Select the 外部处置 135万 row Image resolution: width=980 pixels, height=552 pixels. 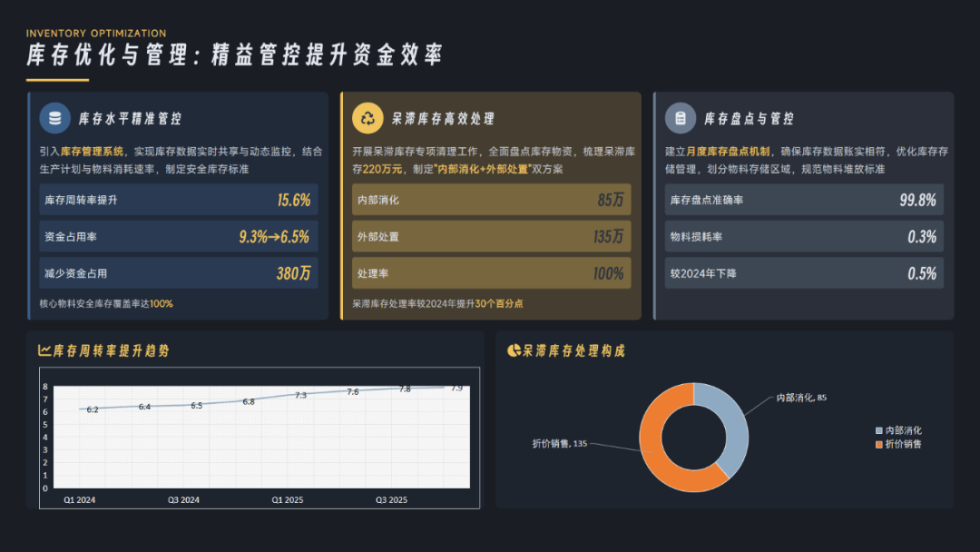click(491, 237)
